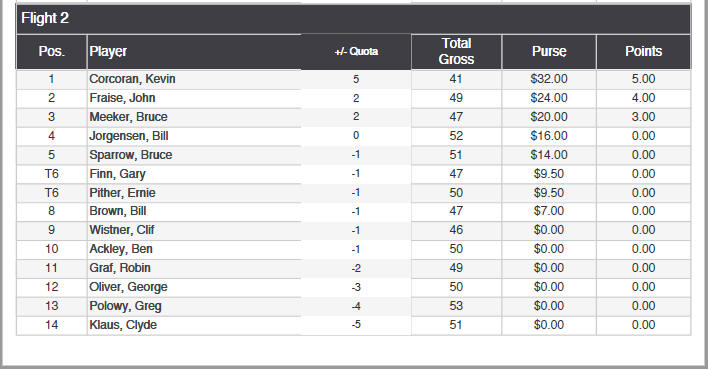
Task: Select Polowy, Greg row
Action: point(354,306)
